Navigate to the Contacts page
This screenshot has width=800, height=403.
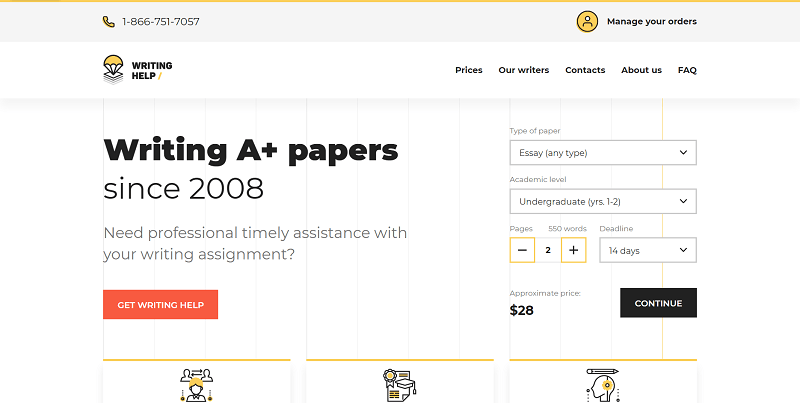tap(585, 70)
